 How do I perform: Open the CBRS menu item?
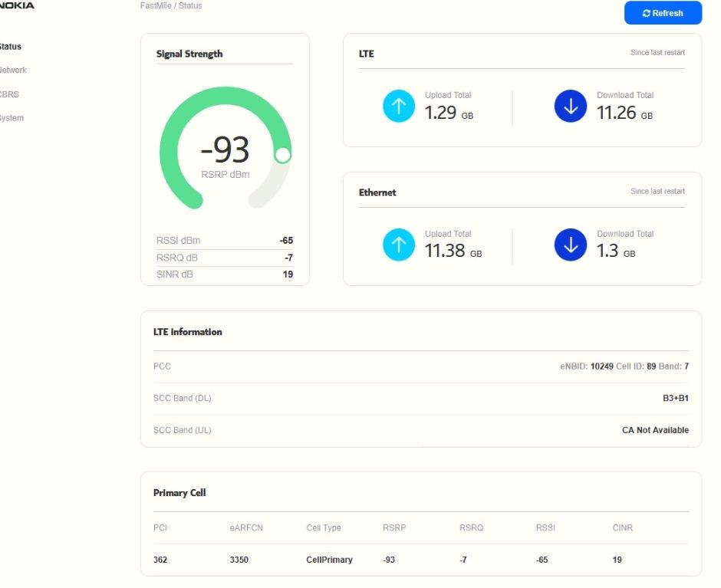point(9,94)
